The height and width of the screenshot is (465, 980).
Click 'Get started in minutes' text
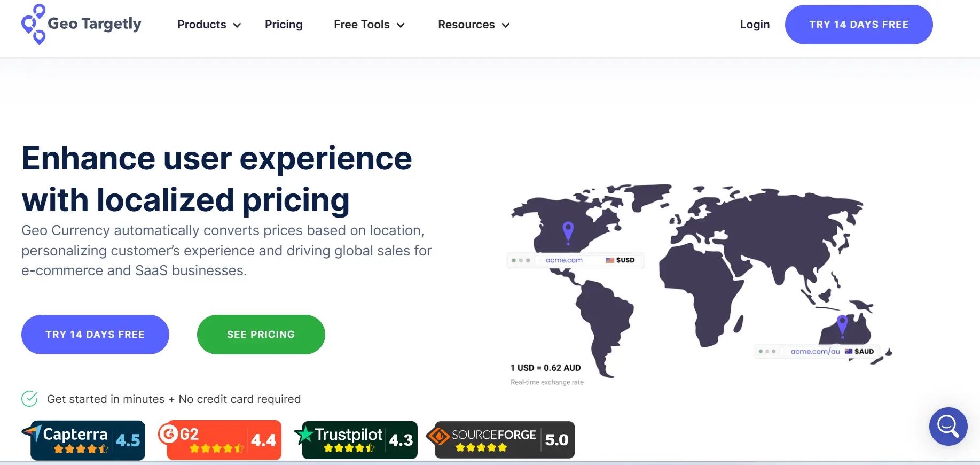tap(106, 399)
